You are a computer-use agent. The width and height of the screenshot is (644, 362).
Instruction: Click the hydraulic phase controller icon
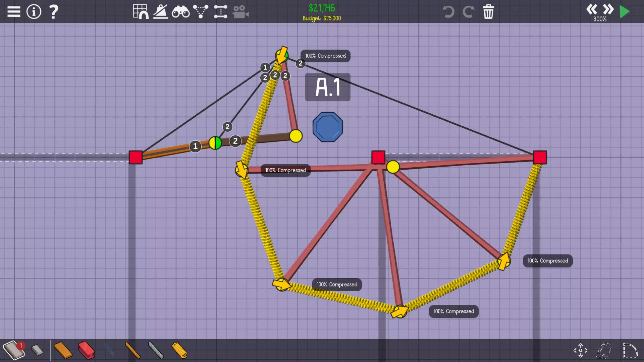pos(220,12)
